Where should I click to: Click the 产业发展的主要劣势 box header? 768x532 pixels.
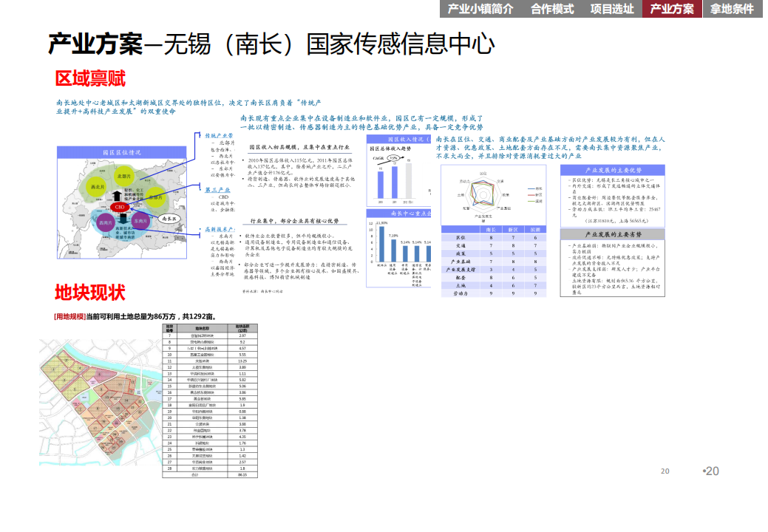(x=613, y=234)
